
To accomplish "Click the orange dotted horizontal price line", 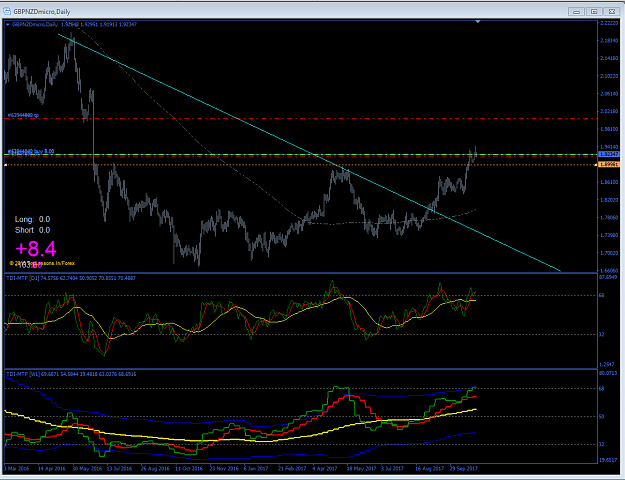I will point(301,164).
